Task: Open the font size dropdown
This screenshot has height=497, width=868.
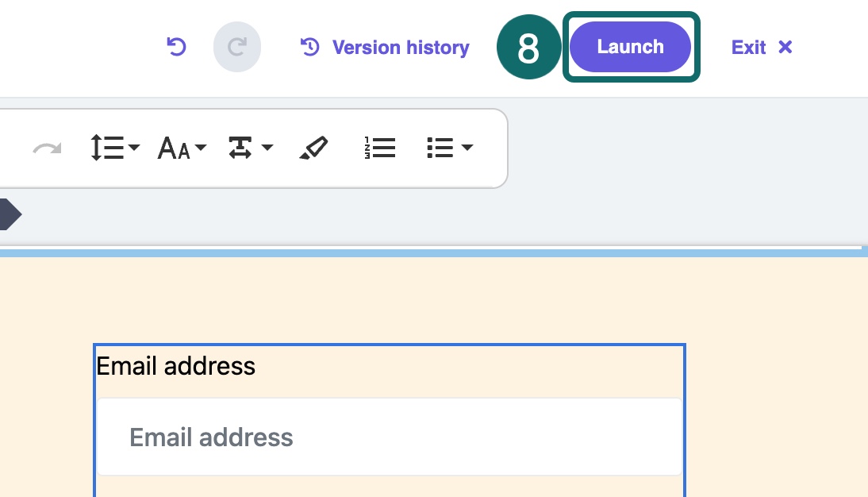Action: 182,148
